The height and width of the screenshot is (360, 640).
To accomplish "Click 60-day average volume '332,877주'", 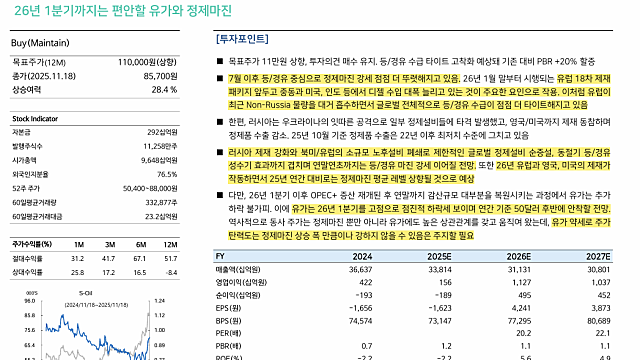I will 161,202.
